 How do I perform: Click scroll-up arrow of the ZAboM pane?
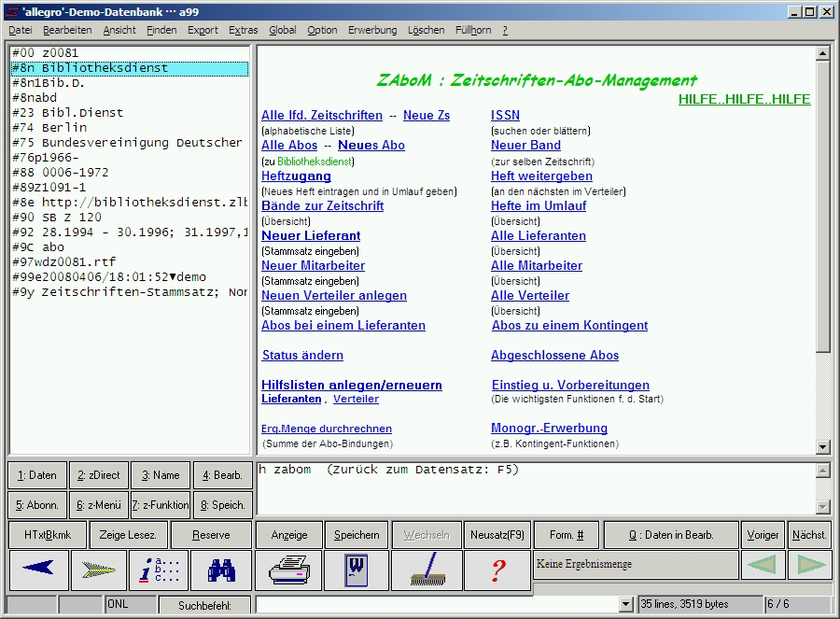coord(822,53)
